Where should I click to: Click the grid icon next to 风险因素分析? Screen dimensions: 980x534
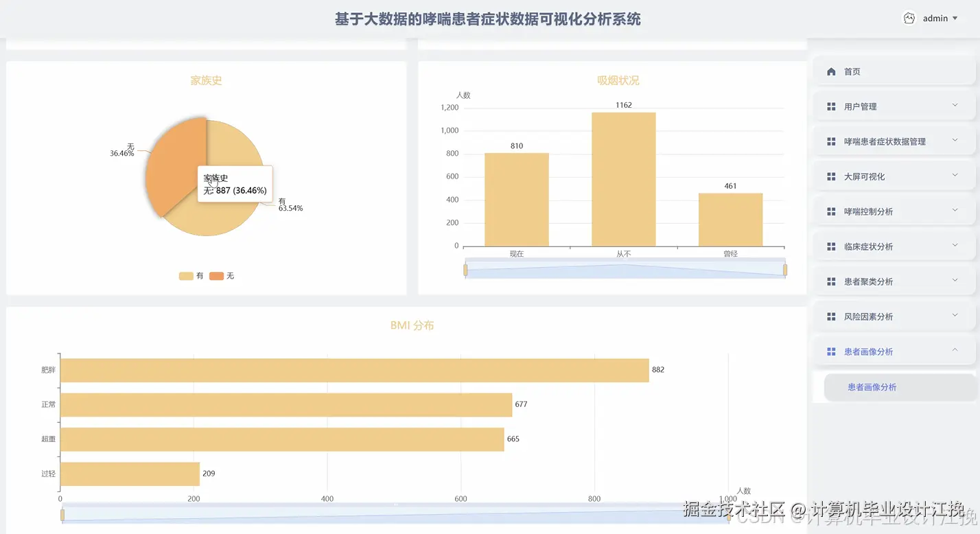[x=831, y=316]
